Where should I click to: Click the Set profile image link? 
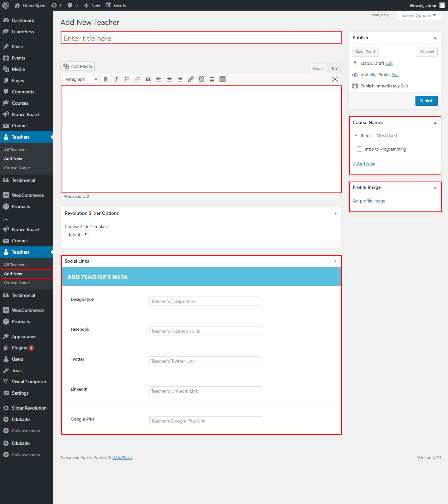pos(369,201)
